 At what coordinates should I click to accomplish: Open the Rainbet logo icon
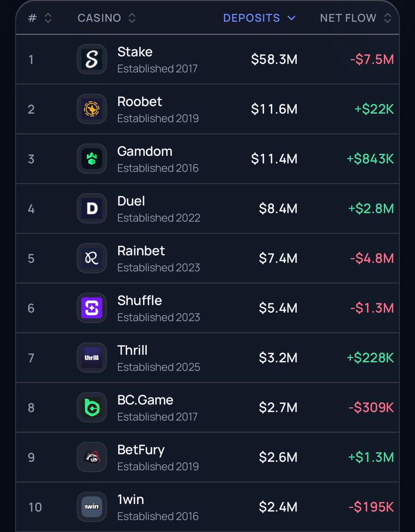coord(92,258)
